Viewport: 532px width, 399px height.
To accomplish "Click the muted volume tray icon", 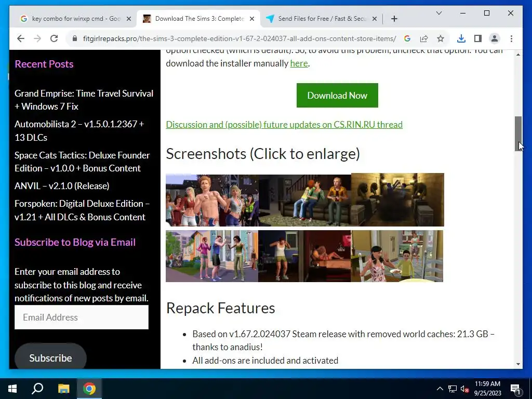I will coord(464,389).
